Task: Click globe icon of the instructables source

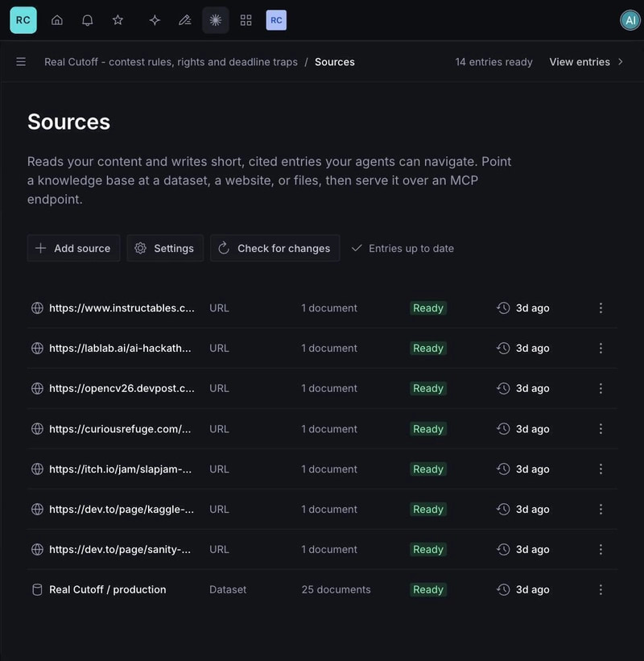Action: (x=37, y=308)
